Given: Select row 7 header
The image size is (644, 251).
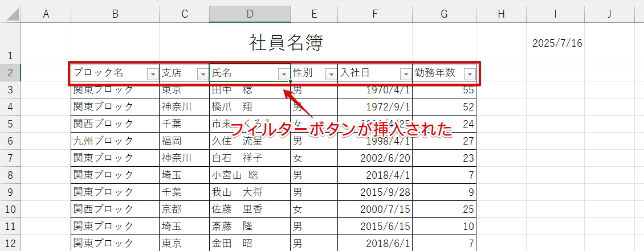Looking at the screenshot, I should point(10,158).
